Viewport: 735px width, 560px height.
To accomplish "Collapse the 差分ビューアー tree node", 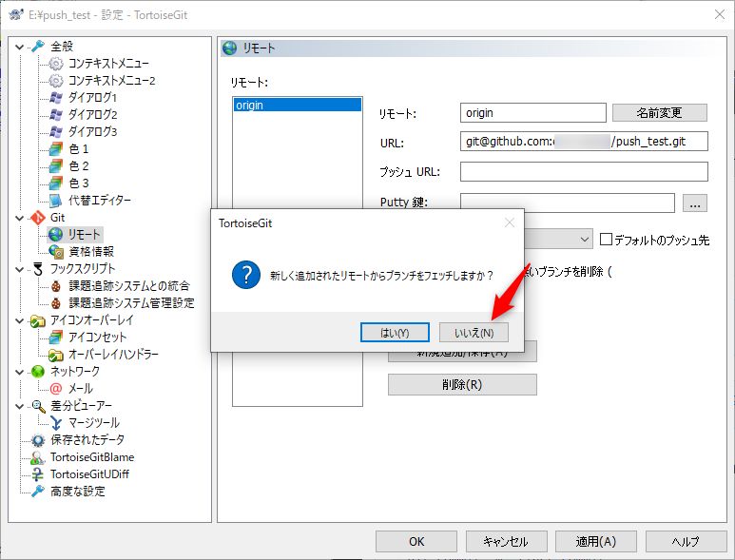I will [x=20, y=406].
